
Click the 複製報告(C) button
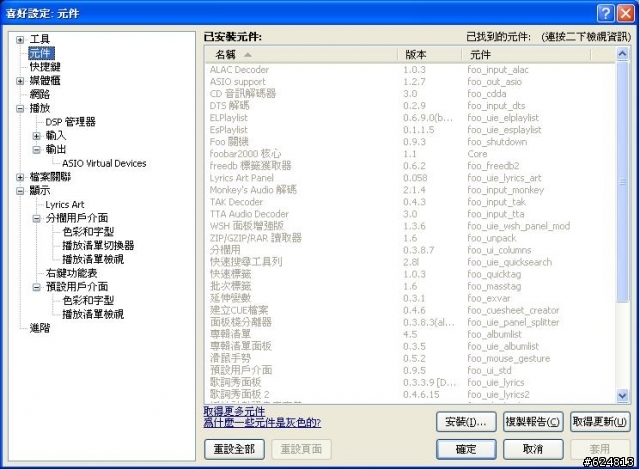tap(533, 422)
